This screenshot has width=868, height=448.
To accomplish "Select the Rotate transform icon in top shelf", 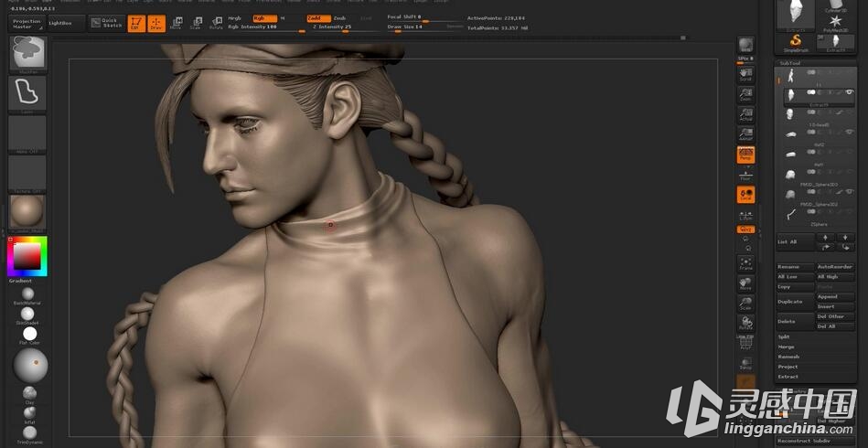I will pos(216,23).
